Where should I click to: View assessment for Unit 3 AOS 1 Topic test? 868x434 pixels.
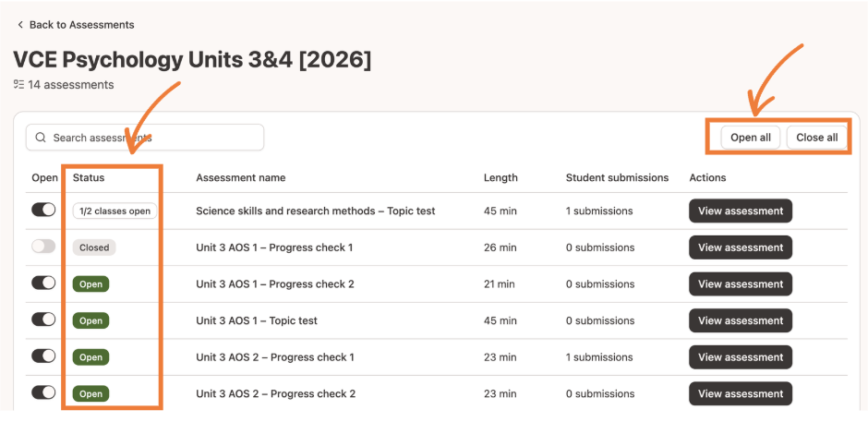(741, 320)
